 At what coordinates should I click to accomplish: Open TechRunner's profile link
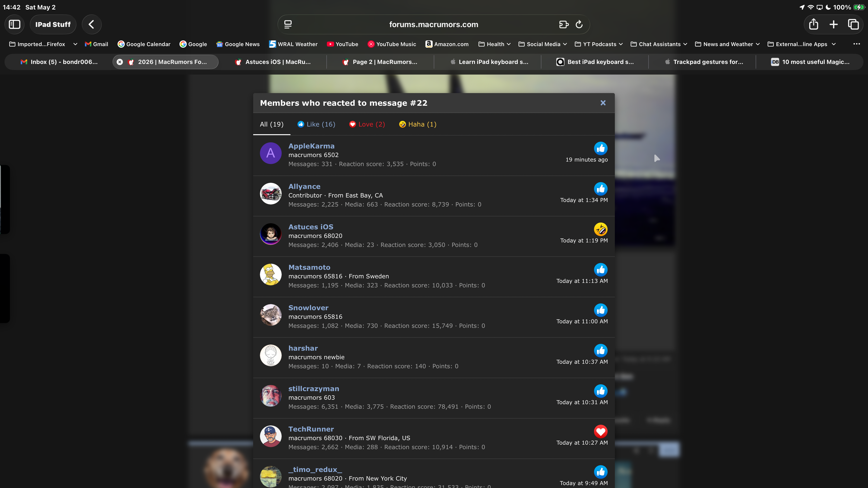pos(311,429)
